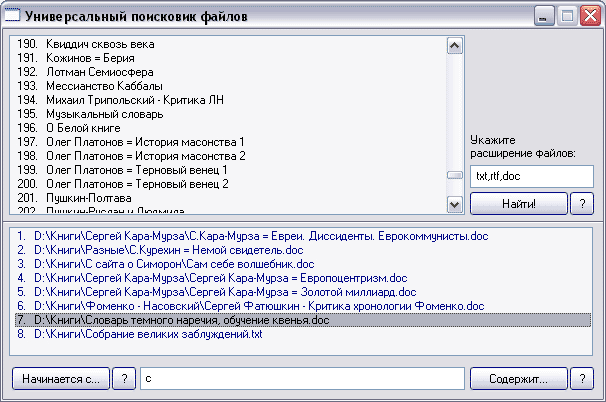Maximize the Универсальный поисковик файлов window

pos(567,16)
